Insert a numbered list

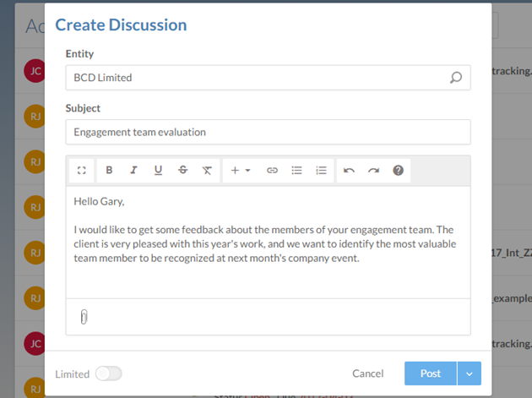(x=321, y=170)
